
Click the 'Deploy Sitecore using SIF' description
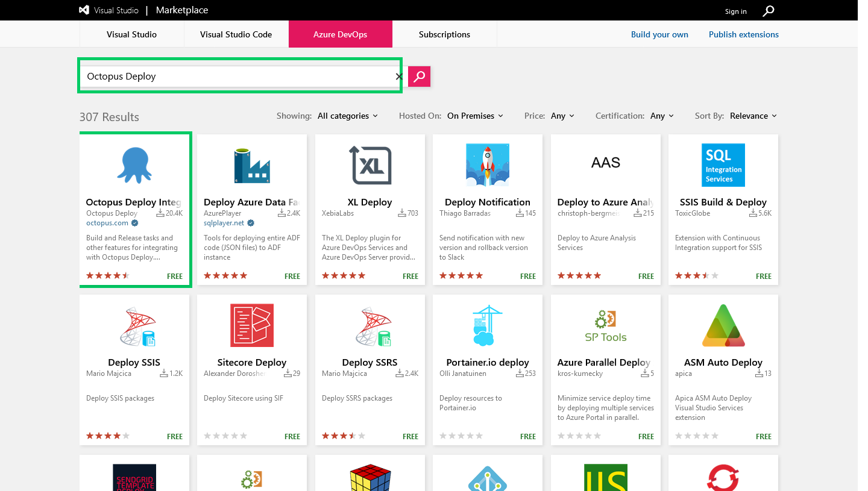point(244,398)
